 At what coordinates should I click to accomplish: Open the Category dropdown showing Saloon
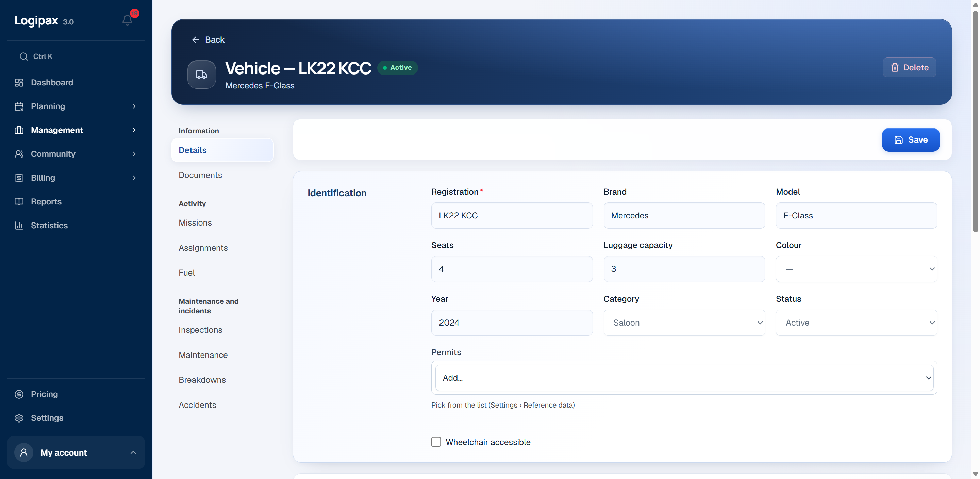(x=684, y=323)
